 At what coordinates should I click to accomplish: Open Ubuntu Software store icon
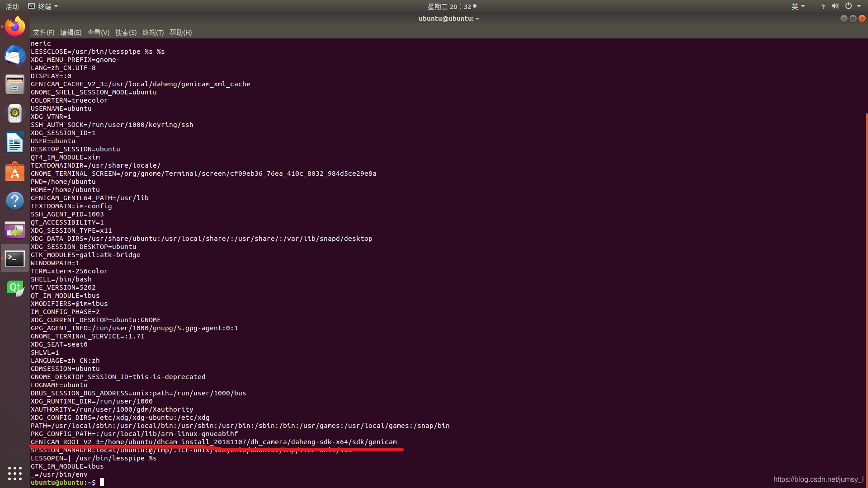point(15,172)
